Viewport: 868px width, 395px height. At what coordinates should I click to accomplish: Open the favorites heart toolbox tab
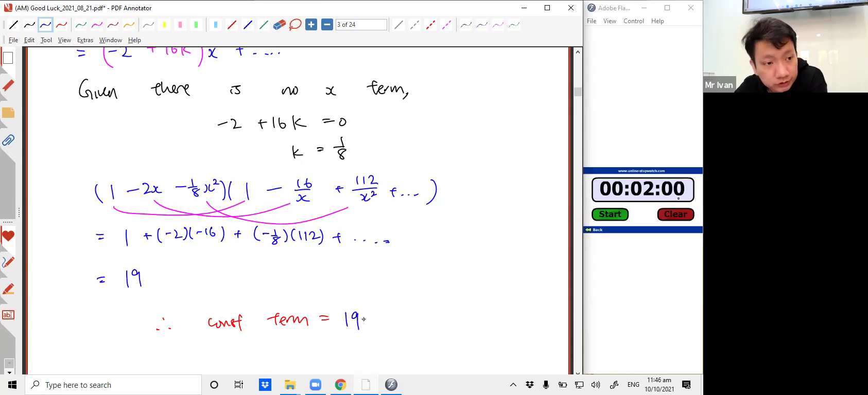[8, 237]
